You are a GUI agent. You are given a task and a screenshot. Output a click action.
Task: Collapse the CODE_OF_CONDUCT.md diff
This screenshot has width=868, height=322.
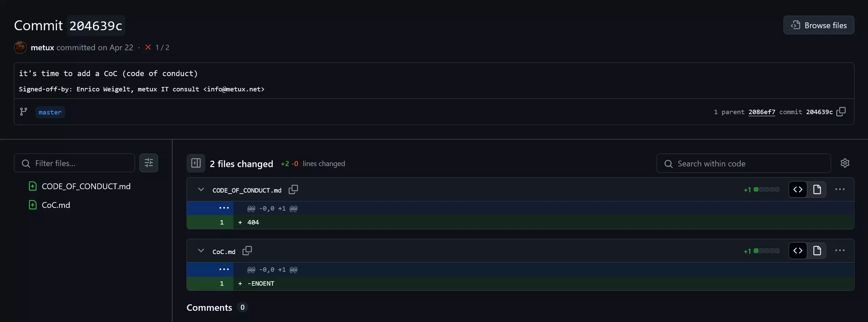coord(201,190)
